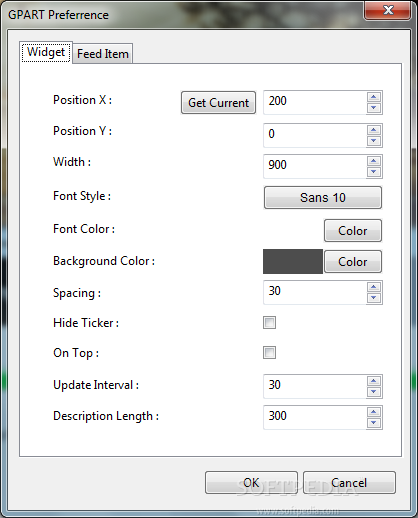Click into the Update Interval field

315,386
